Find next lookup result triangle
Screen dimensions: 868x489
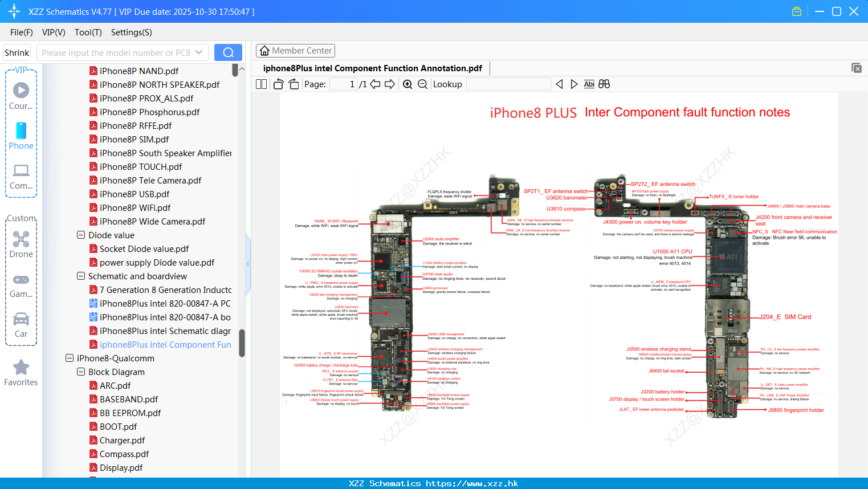click(574, 84)
